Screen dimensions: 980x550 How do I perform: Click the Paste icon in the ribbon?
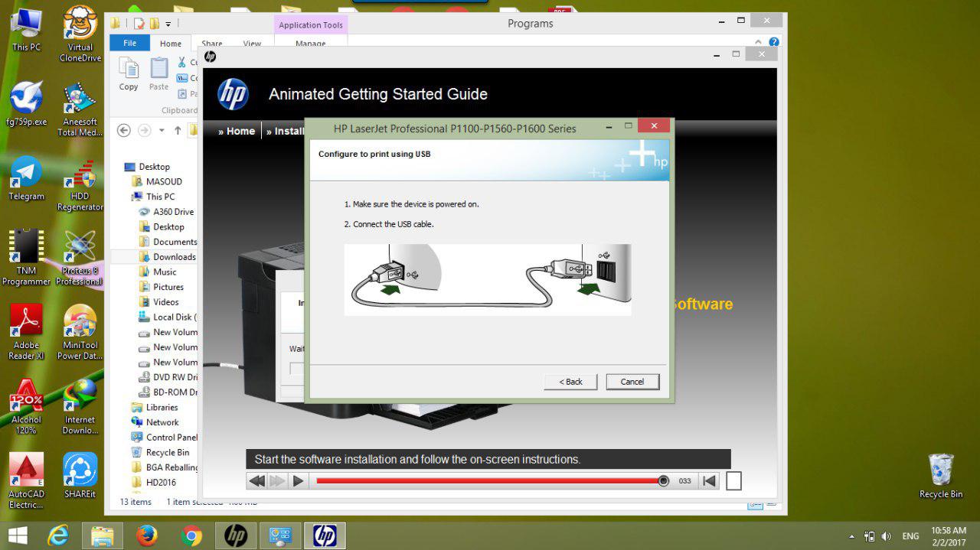(x=158, y=74)
